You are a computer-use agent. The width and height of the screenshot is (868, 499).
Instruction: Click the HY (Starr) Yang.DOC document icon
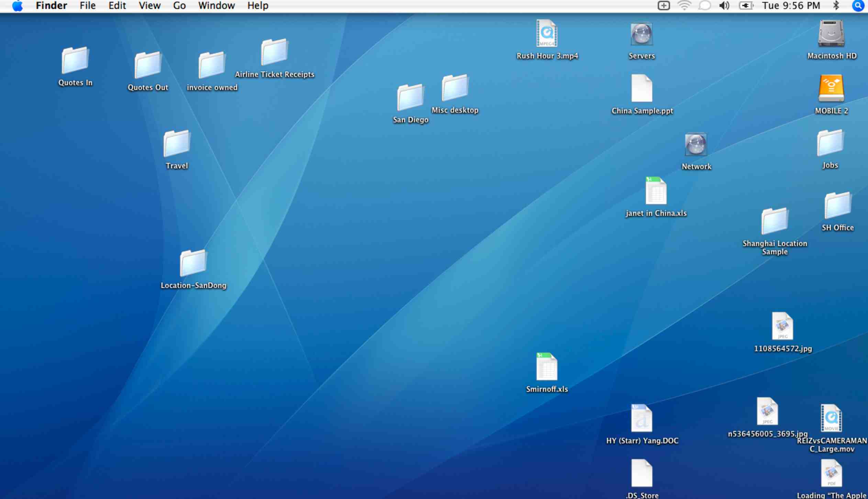[x=641, y=419]
